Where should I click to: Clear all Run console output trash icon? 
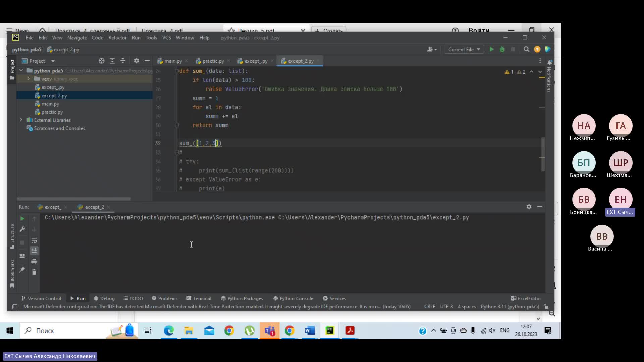[x=34, y=272]
